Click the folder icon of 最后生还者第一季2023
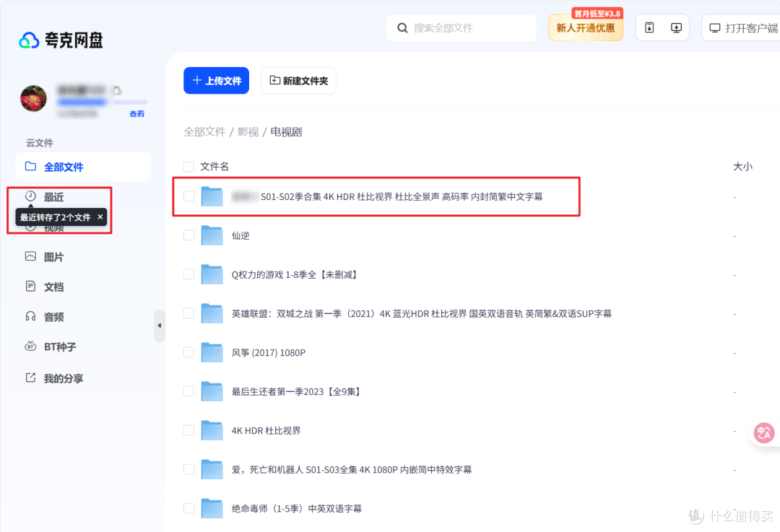This screenshot has height=532, width=780. pyautogui.click(x=212, y=391)
